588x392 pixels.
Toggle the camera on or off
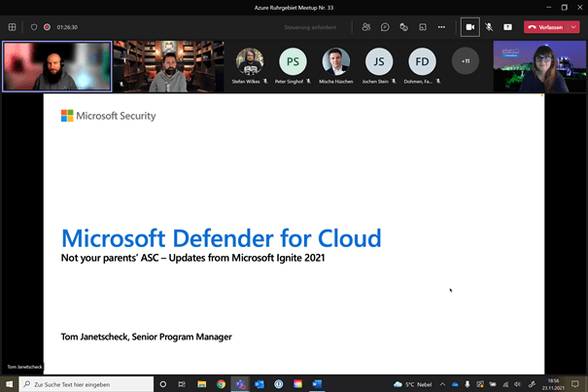469,27
